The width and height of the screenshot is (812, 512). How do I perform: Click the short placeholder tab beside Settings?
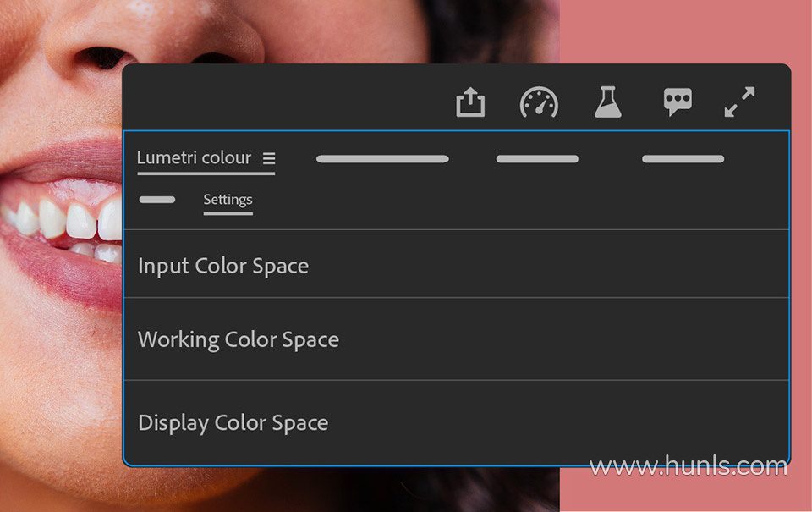[157, 200]
